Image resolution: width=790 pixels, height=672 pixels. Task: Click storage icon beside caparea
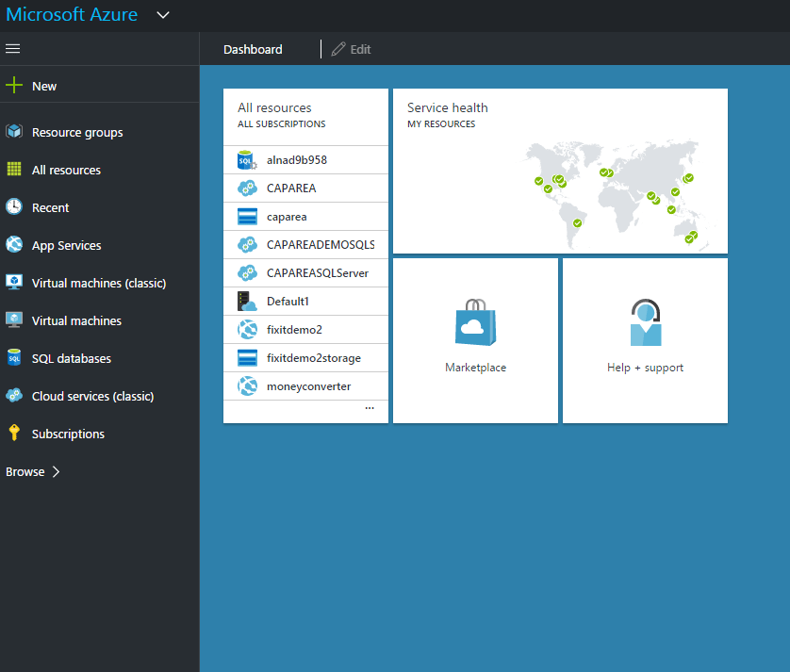(247, 217)
